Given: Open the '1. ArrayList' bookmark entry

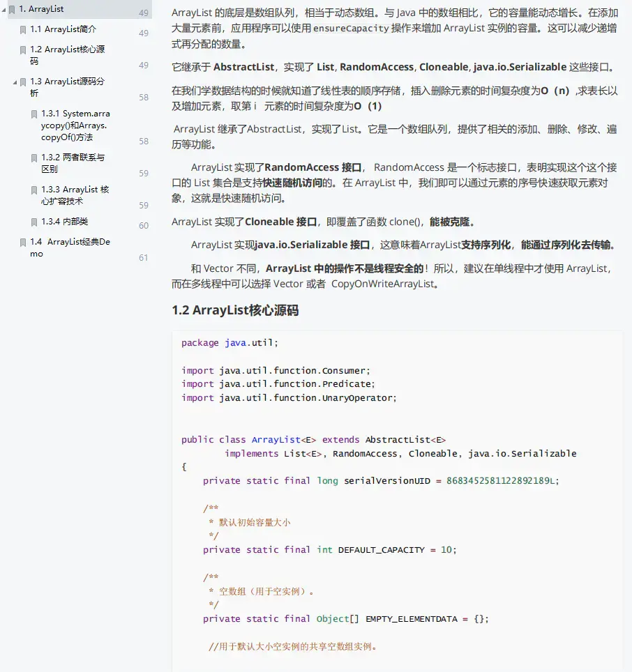Looking at the screenshot, I should click(x=41, y=9).
